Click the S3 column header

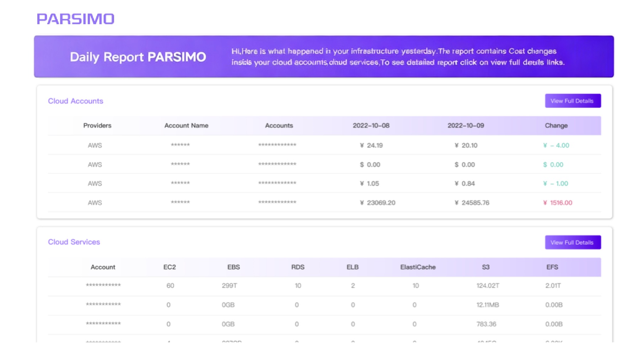pyautogui.click(x=485, y=267)
